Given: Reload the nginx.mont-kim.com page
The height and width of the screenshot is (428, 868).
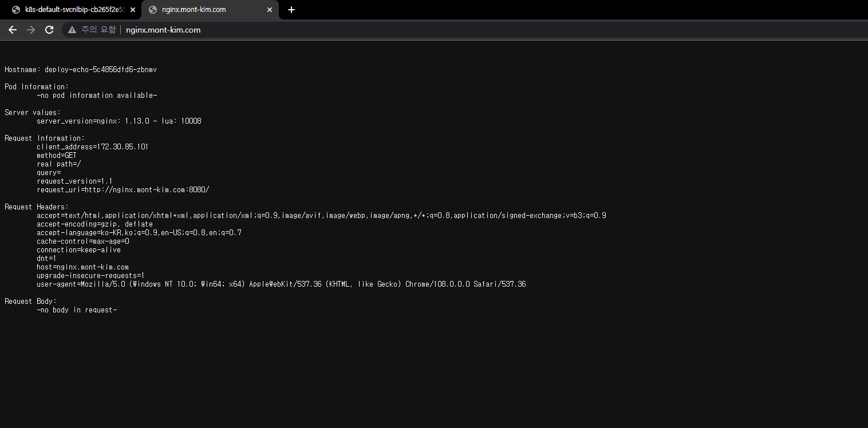Looking at the screenshot, I should click(49, 30).
